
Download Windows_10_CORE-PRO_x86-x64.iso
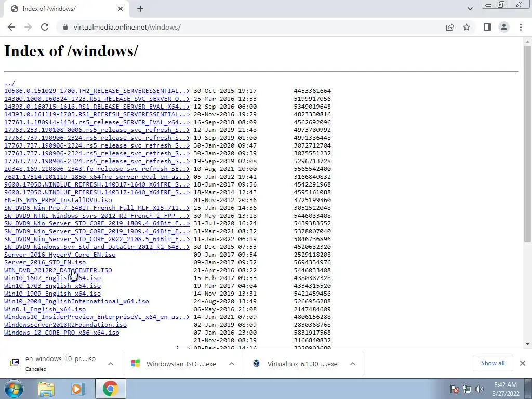click(61, 333)
